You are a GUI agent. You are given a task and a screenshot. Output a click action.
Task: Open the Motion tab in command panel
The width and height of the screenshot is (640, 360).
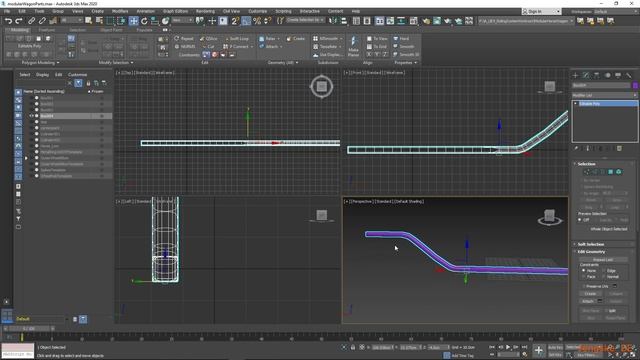point(607,75)
